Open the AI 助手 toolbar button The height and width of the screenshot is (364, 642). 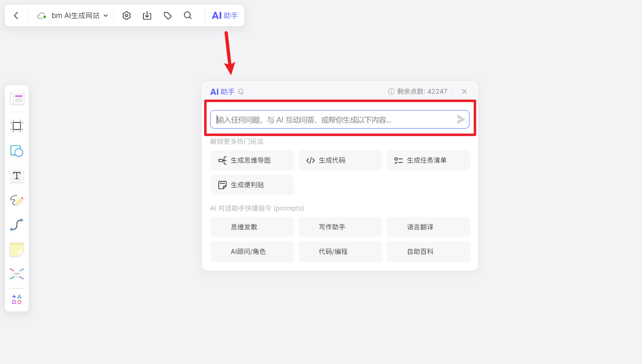coord(225,16)
